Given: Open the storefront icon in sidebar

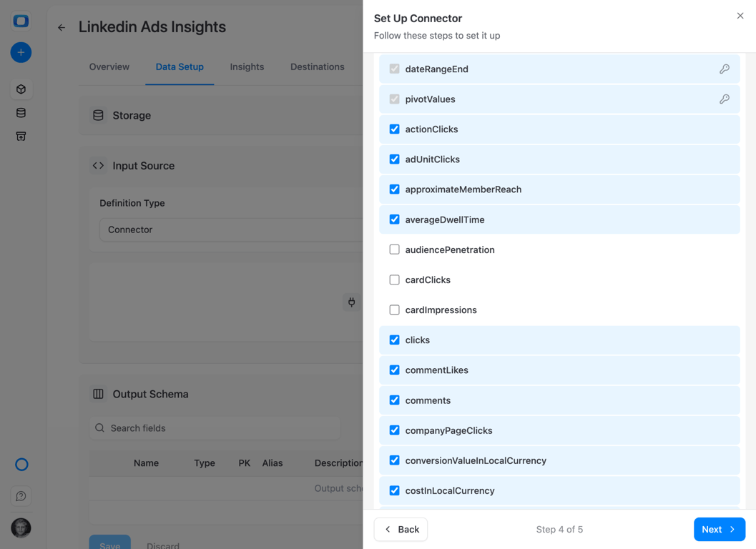Looking at the screenshot, I should coord(21,137).
